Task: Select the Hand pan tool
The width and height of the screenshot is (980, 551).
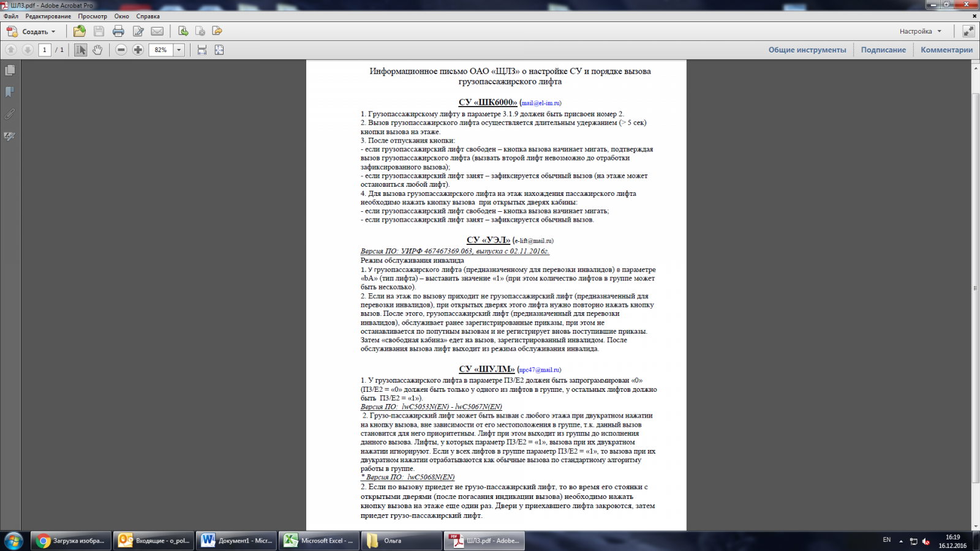Action: [97, 50]
